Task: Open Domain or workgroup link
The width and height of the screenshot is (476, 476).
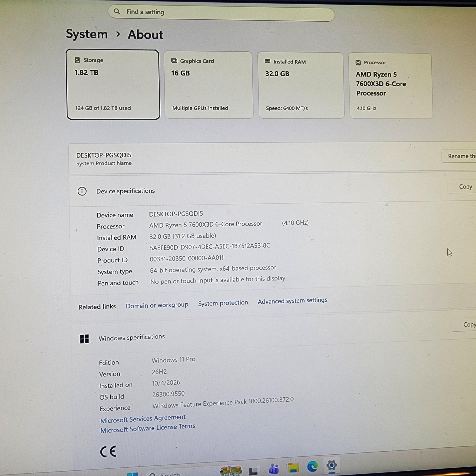Action: pos(157,305)
